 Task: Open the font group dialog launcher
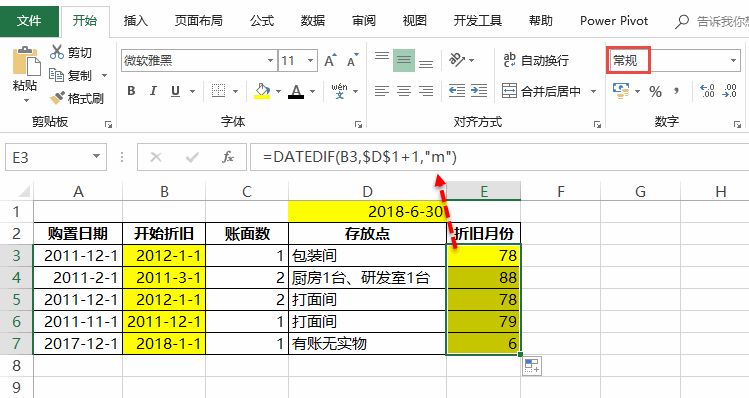click(x=358, y=124)
